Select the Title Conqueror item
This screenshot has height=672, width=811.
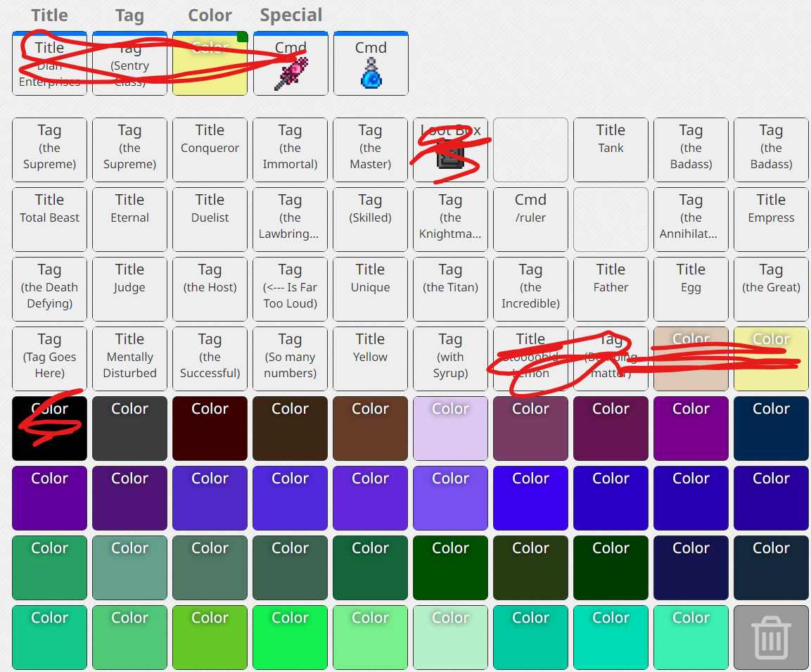210,149
